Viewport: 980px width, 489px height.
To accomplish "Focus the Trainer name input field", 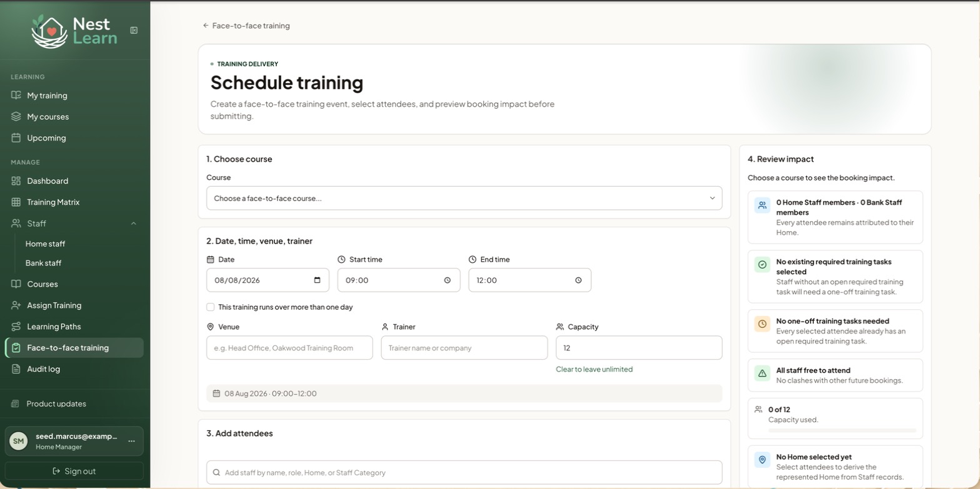I will point(464,348).
